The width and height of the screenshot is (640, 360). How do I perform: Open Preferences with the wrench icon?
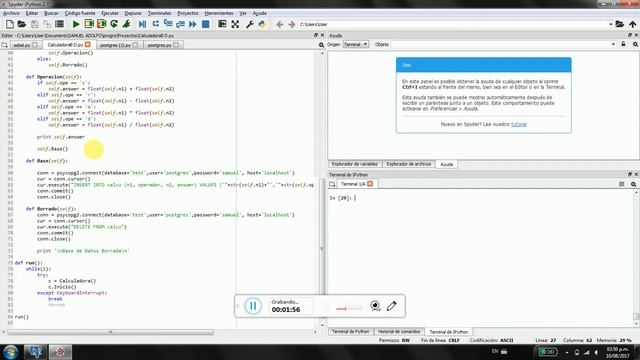[250, 24]
